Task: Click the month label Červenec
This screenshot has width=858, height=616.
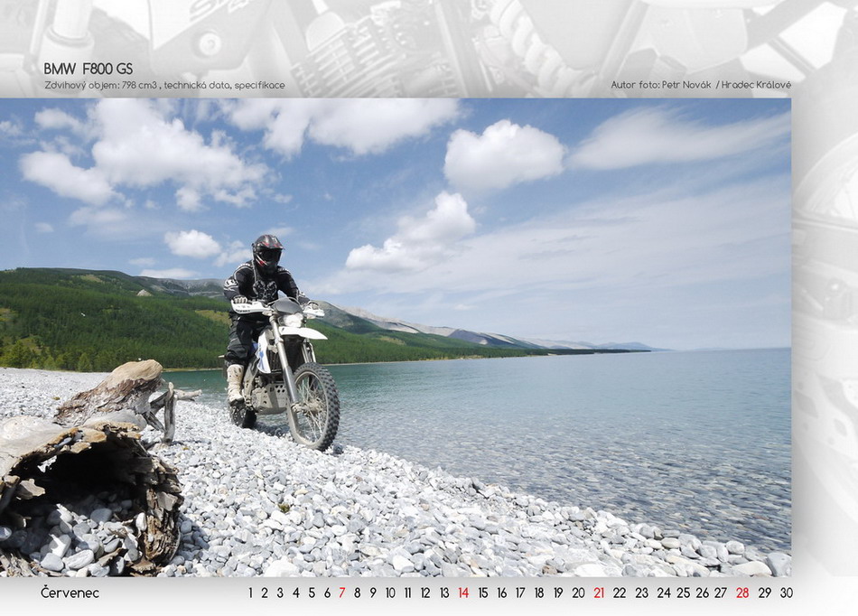Action: pyautogui.click(x=70, y=593)
